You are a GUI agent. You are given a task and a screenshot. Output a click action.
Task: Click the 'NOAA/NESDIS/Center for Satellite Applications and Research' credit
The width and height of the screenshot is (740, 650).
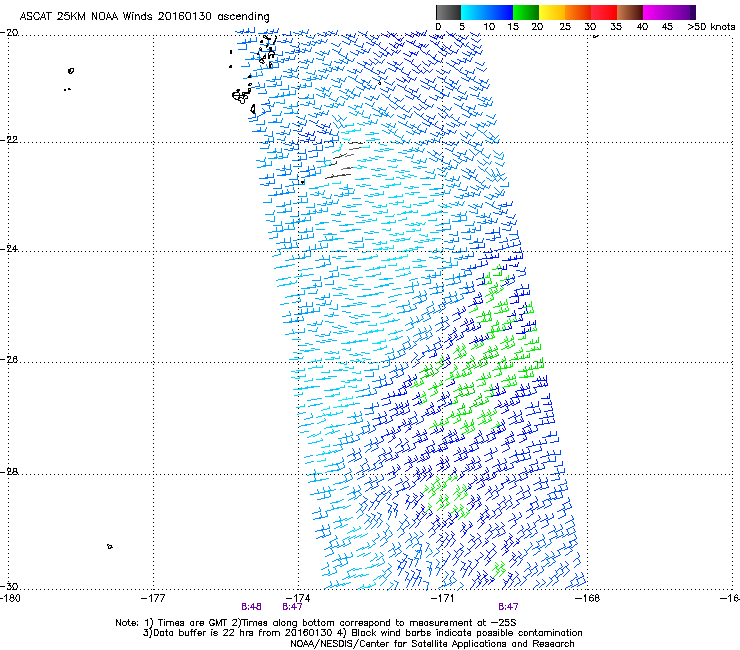[x=432, y=644]
